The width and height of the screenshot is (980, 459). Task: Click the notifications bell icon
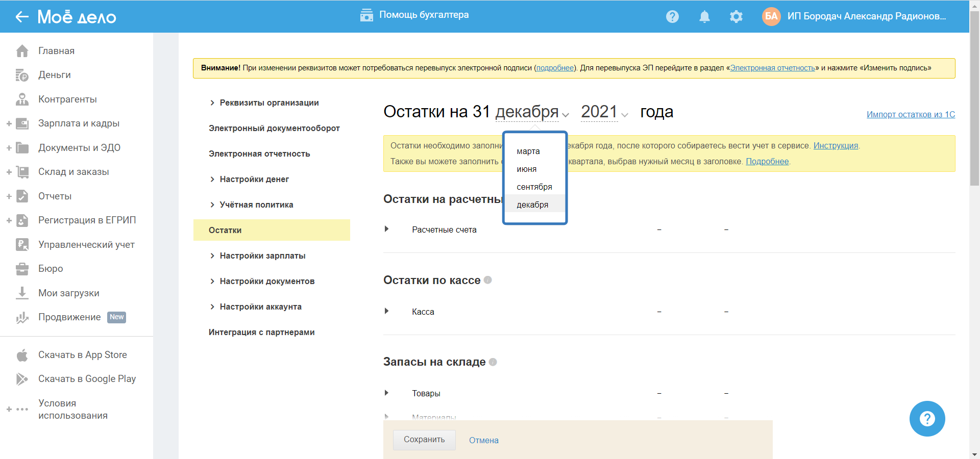point(704,17)
